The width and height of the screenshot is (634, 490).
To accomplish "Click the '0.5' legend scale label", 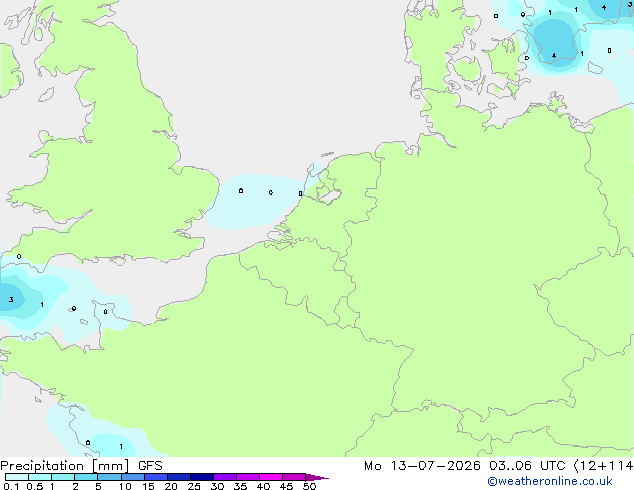I will 35,486.
